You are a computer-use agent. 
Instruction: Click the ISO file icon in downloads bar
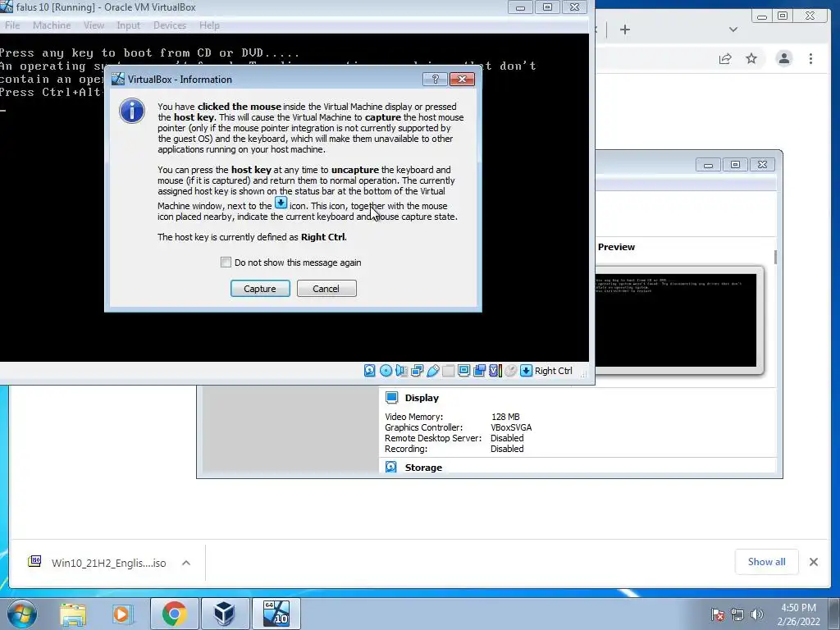click(x=34, y=561)
